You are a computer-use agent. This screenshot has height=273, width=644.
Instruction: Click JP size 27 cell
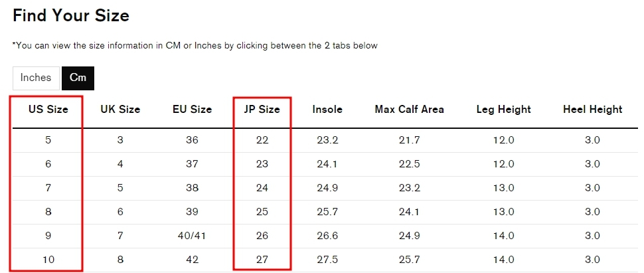[x=262, y=260]
